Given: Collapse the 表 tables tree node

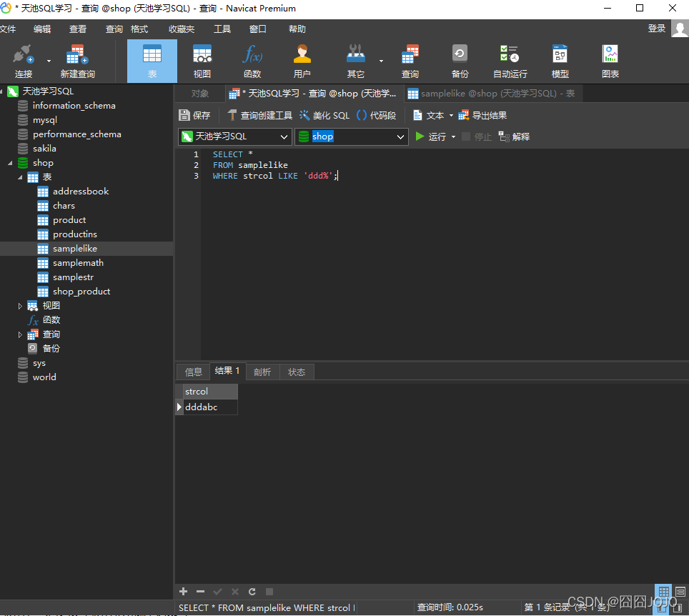Looking at the screenshot, I should 20,177.
